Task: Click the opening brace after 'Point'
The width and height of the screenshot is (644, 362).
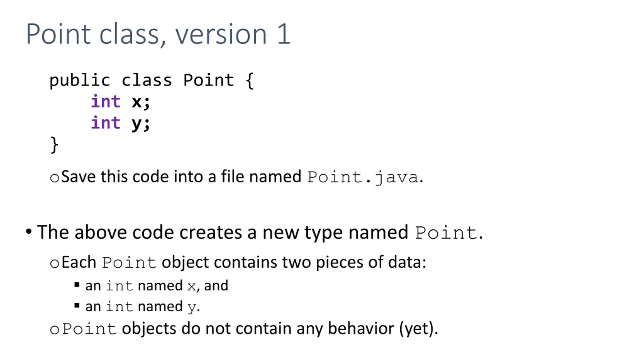Action: pos(250,81)
